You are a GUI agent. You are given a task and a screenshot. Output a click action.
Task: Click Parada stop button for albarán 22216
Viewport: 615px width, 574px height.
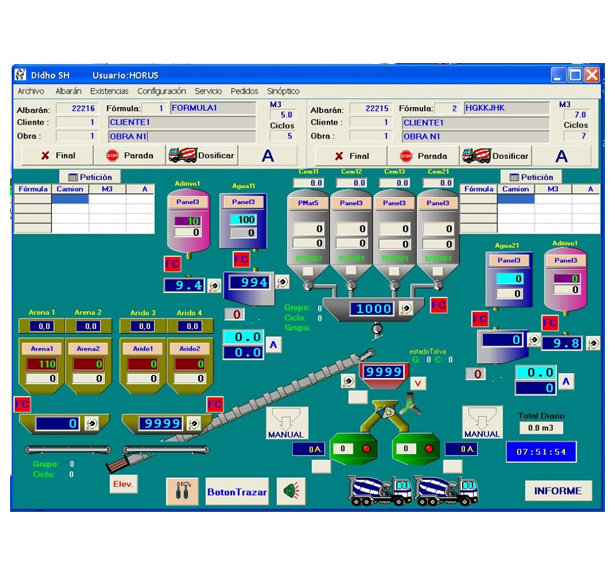129,155
